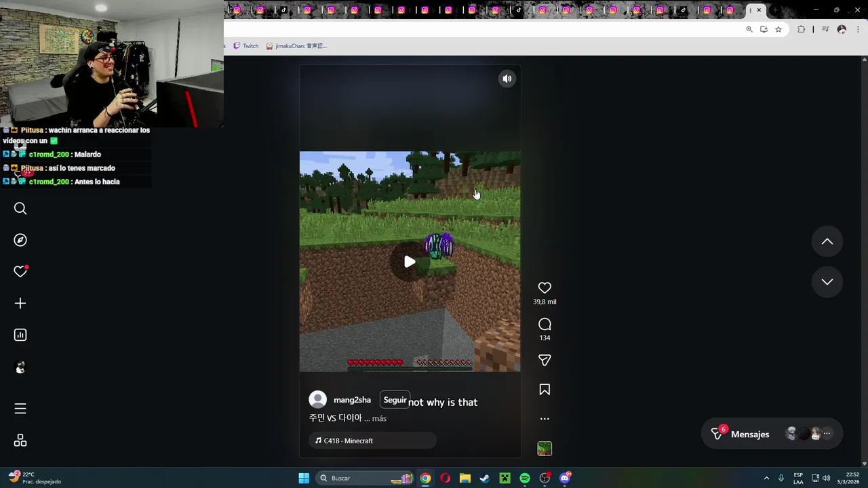868x488 pixels.
Task: Open the reel comments bubble
Action: pos(545,324)
